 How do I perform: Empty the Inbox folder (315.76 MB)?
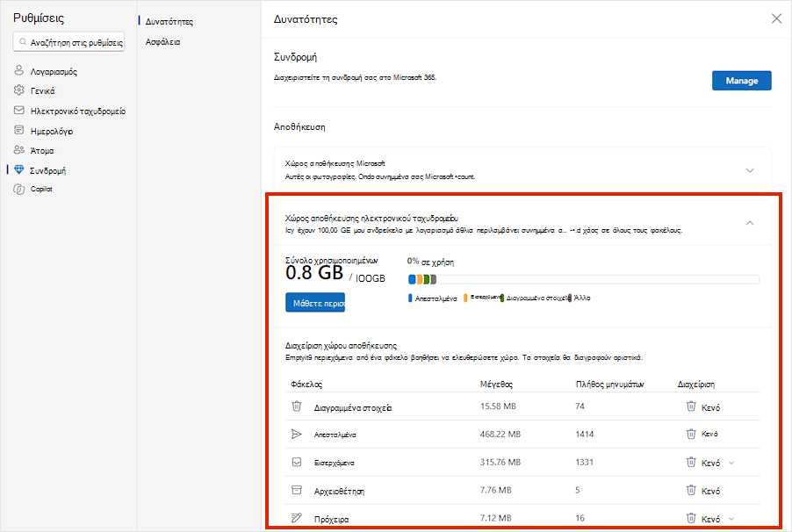pos(703,463)
